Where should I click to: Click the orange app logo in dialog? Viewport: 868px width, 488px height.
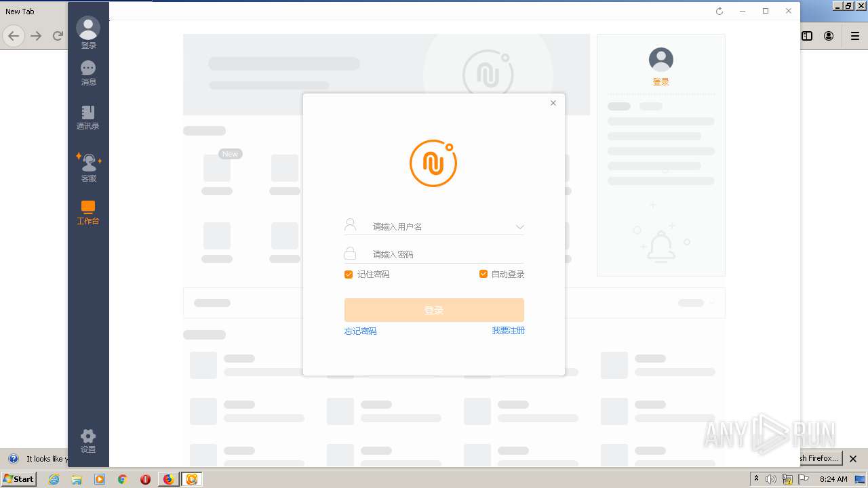click(x=433, y=163)
